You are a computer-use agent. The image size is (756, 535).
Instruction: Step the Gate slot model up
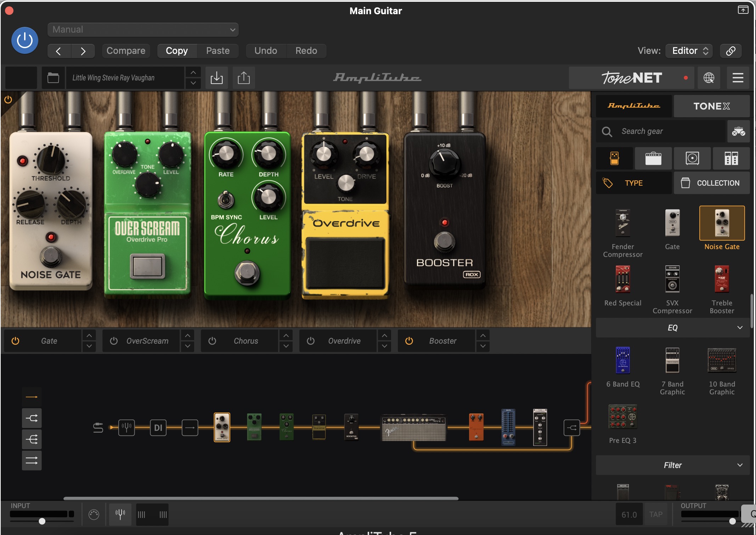pyautogui.click(x=89, y=335)
